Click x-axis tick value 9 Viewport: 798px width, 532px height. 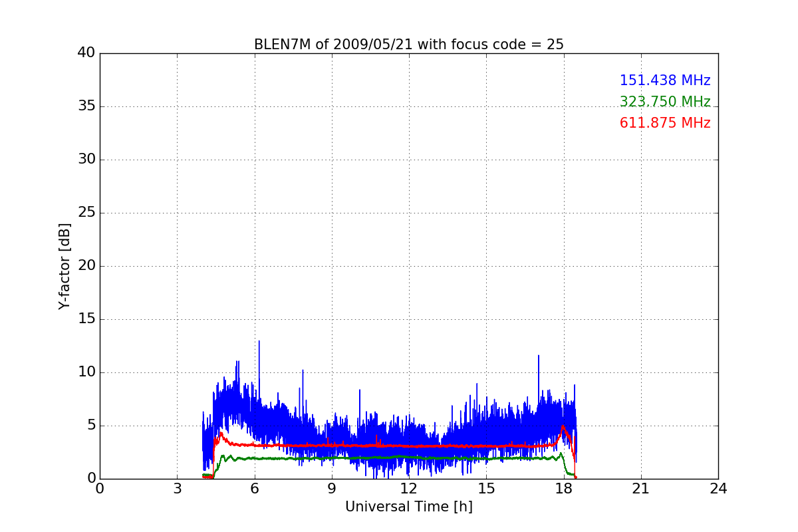click(x=332, y=489)
